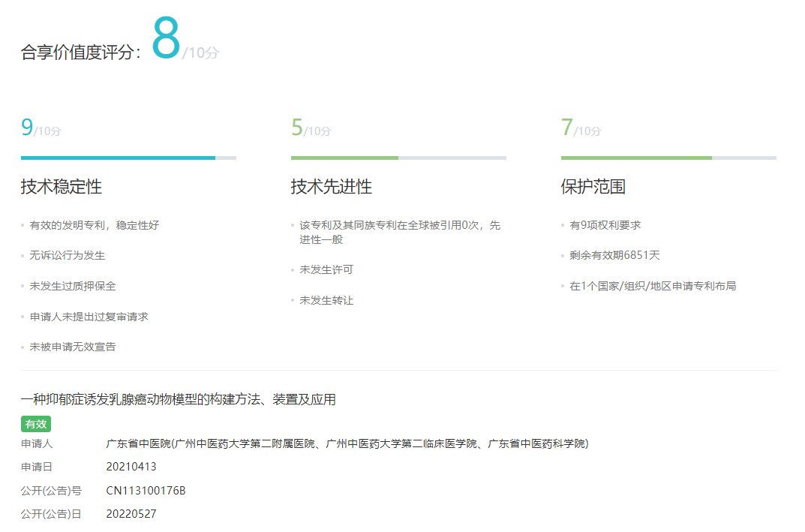Click publication number CN113100176B
This screenshot has height=532, width=805.
(146, 491)
